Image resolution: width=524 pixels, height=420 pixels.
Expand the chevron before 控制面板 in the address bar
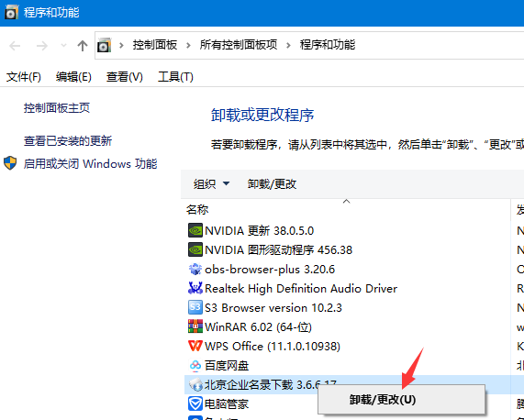(121, 45)
